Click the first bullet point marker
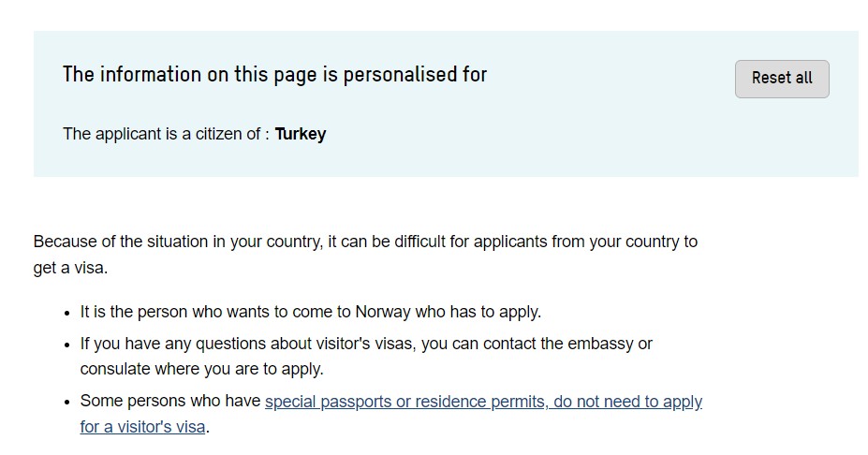Viewport: 868px width, 455px height. (67, 313)
